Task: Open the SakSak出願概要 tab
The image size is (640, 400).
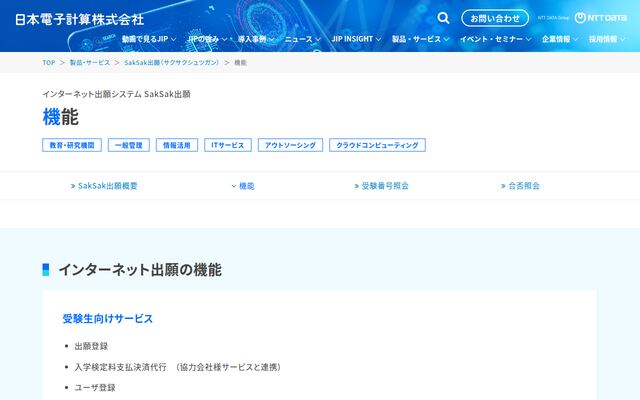Action: click(x=104, y=186)
